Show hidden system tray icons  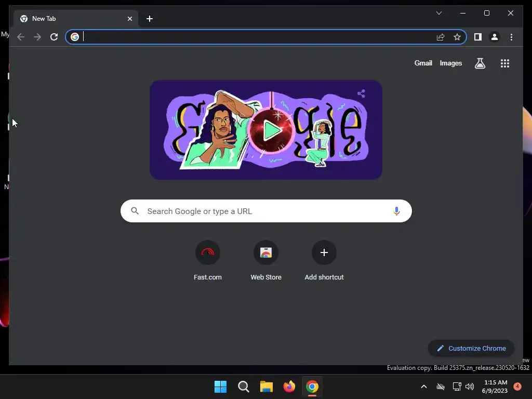[424, 387]
